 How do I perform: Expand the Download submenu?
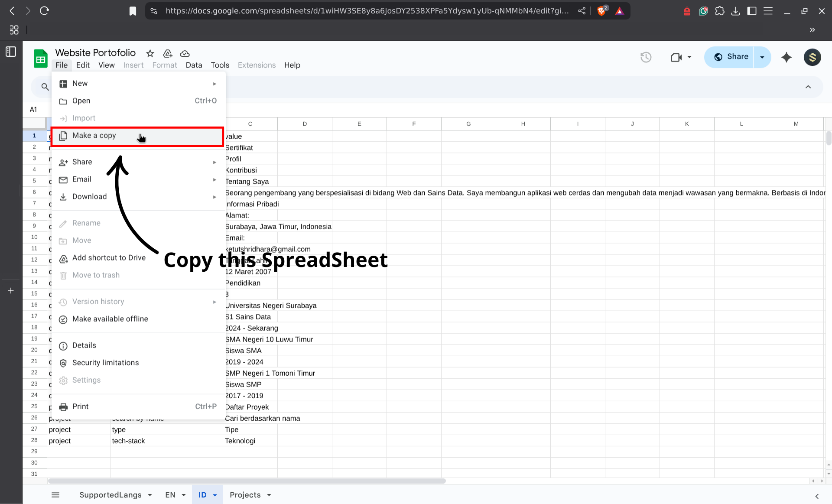pos(138,197)
